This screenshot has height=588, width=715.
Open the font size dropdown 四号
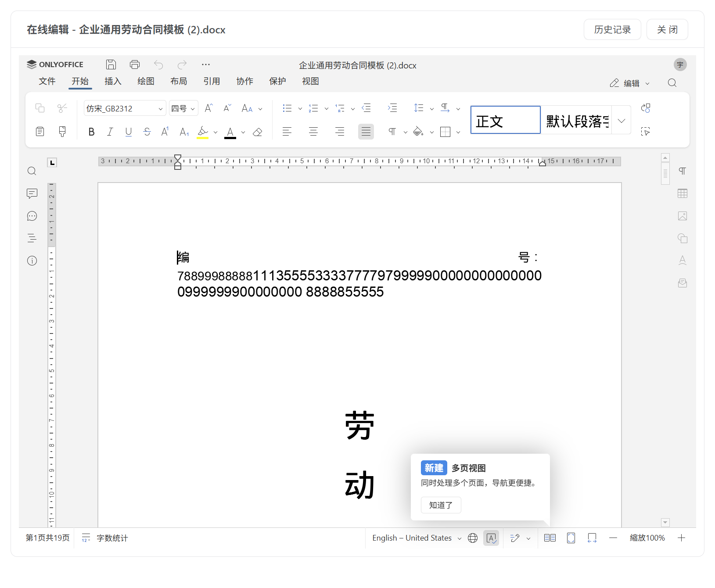[183, 108]
